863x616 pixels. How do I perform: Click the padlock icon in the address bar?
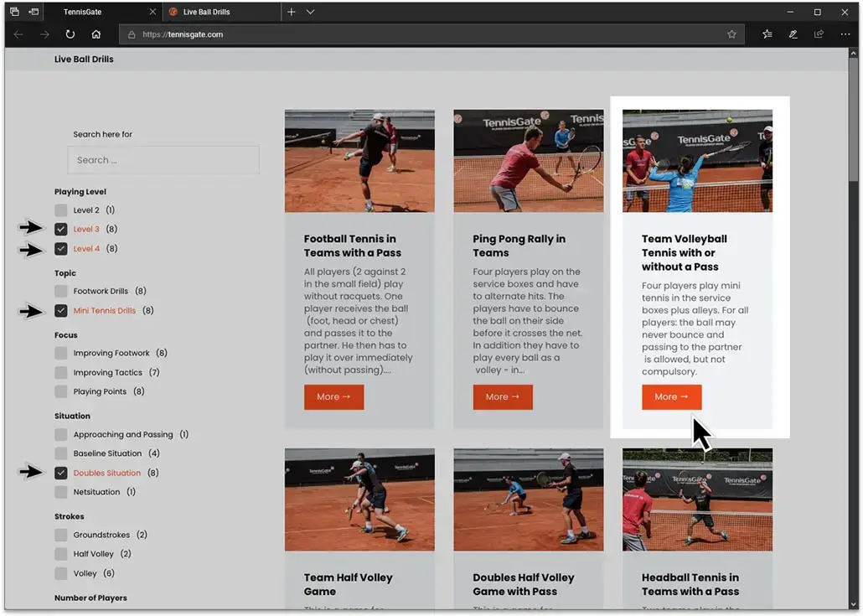coord(130,34)
